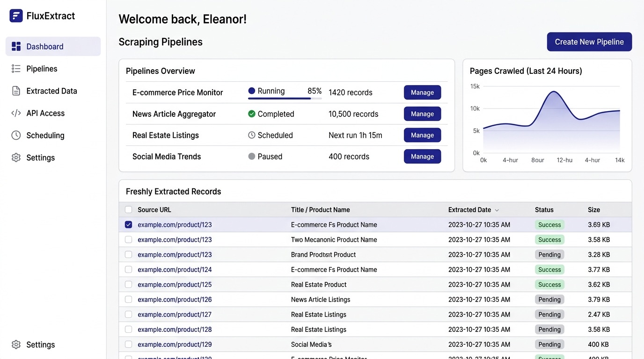Click the '400 records' text
The image size is (644, 359).
click(x=349, y=157)
